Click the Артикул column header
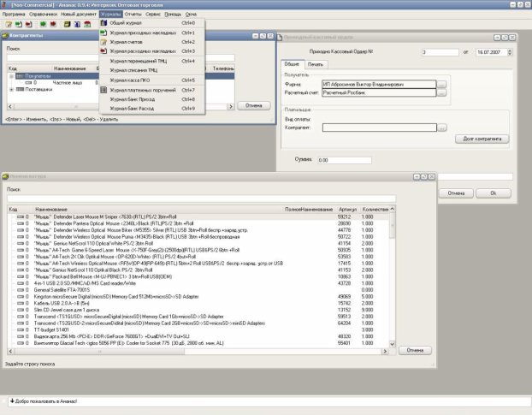 click(x=347, y=210)
